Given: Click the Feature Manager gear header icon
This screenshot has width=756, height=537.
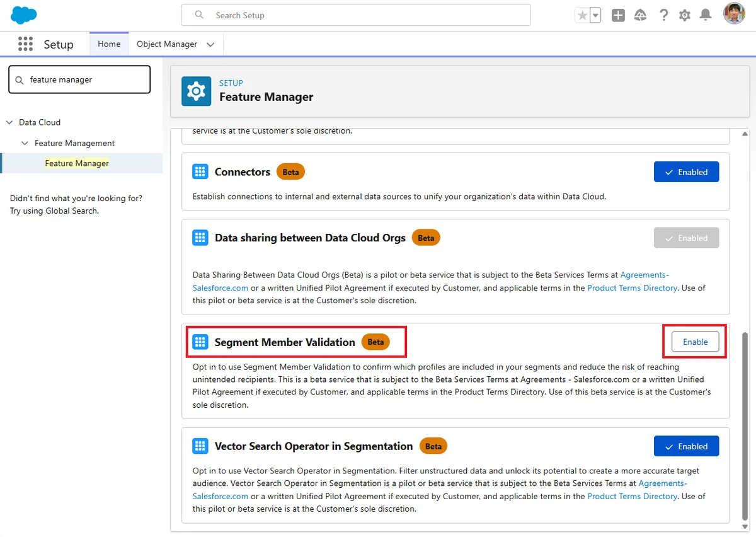Looking at the screenshot, I should click(196, 91).
